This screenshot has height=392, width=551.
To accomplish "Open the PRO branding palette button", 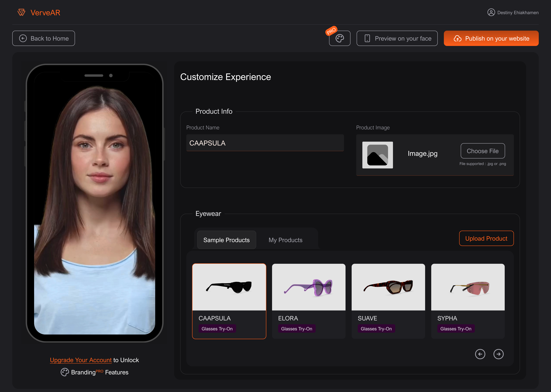I will coord(340,38).
